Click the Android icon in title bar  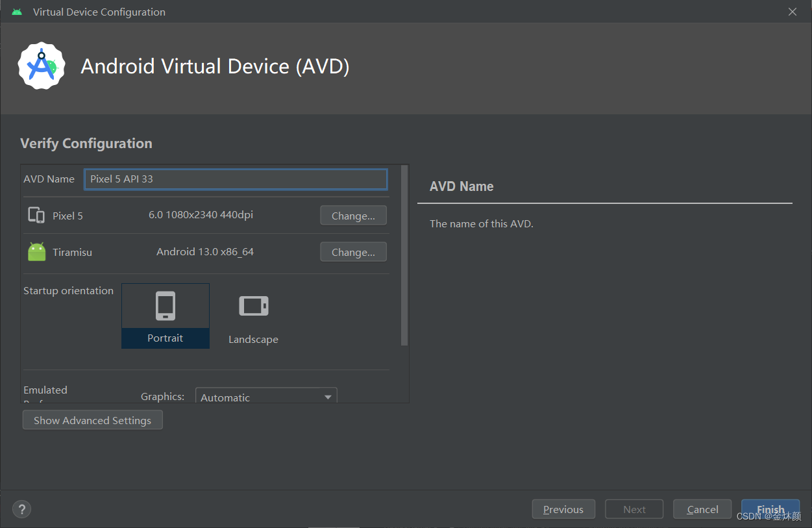[17, 12]
